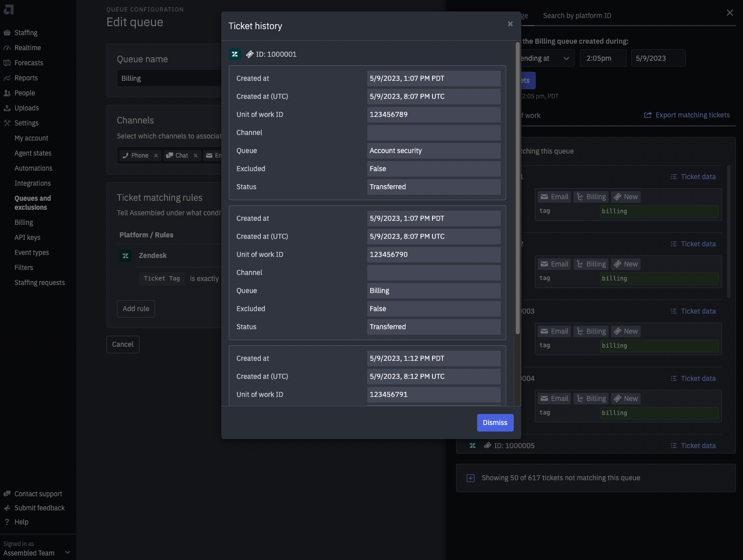The width and height of the screenshot is (743, 560).
Task: Click the Assembled logo icon
Action: [9, 10]
